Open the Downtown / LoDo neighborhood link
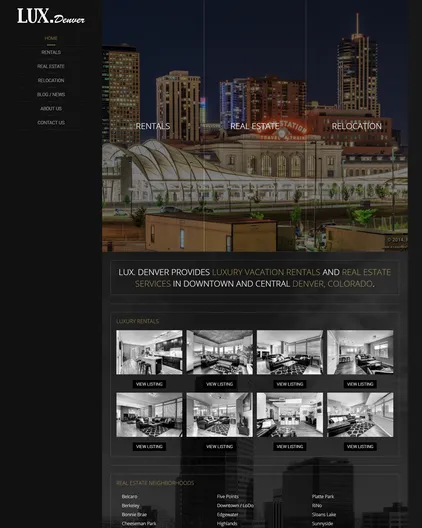422x528 pixels. tap(235, 506)
